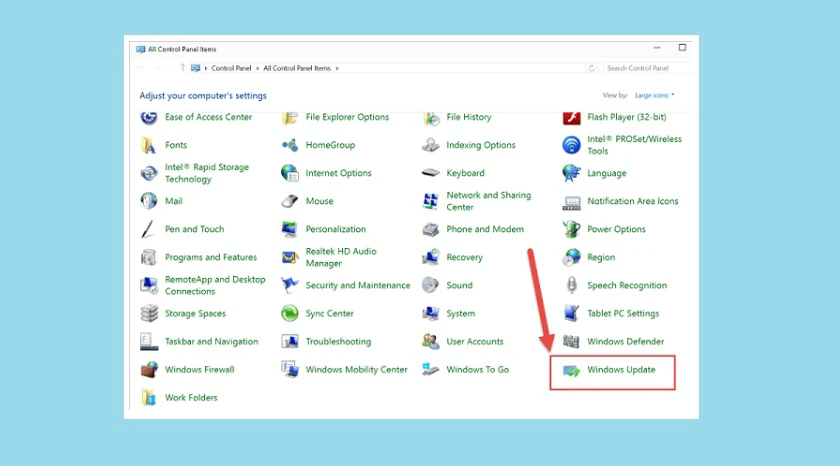The image size is (840, 466).
Task: Open the Tablet PC Settings link
Action: pyautogui.click(x=623, y=313)
